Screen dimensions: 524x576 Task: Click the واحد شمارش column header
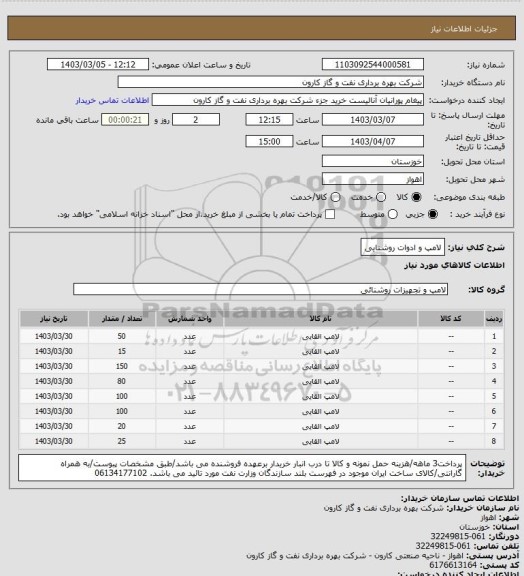click(190, 319)
